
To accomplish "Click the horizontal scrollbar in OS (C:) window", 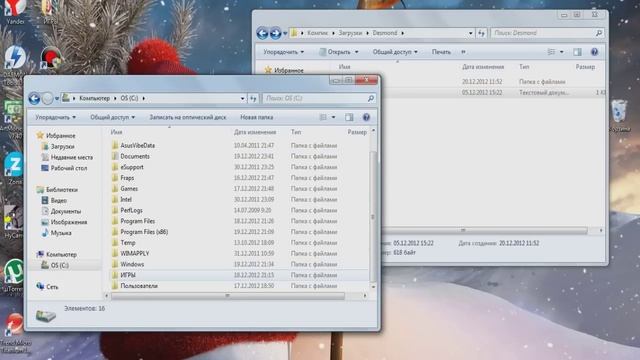I will pyautogui.click(x=228, y=296).
